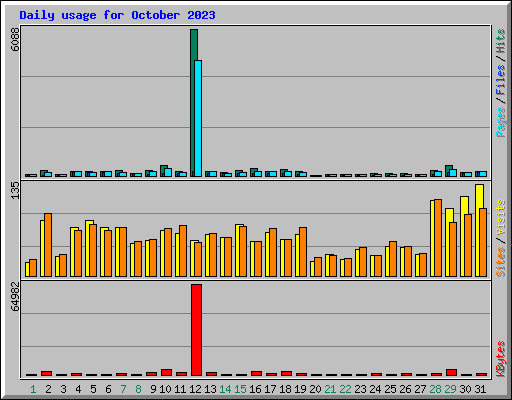The width and height of the screenshot is (512, 400).
Task: Click day label 2 on the x-axis
Action: click(x=48, y=389)
